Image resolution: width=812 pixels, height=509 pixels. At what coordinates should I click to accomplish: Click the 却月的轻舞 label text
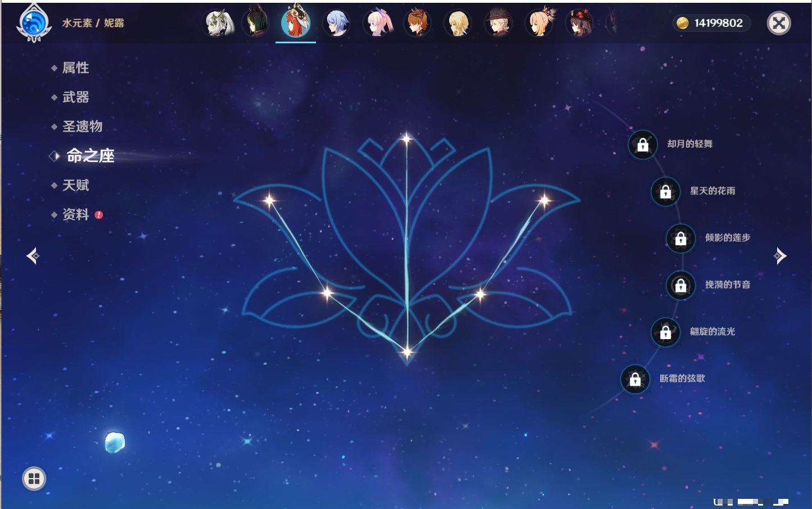point(690,144)
